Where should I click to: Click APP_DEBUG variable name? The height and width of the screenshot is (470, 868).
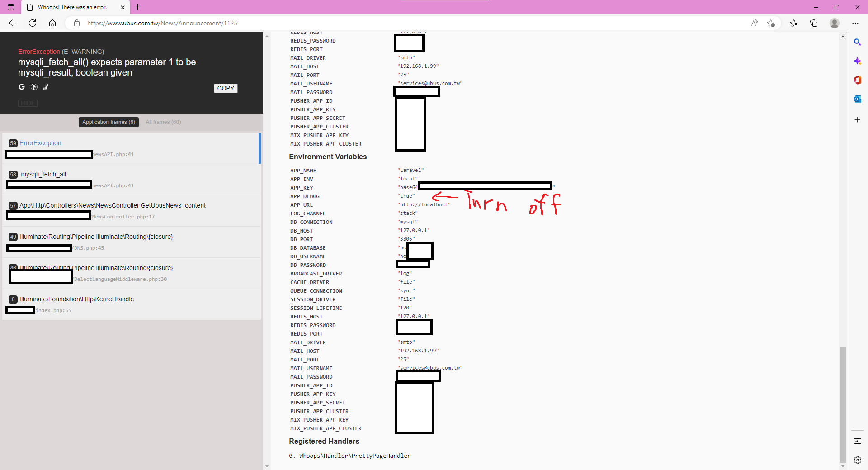point(305,196)
